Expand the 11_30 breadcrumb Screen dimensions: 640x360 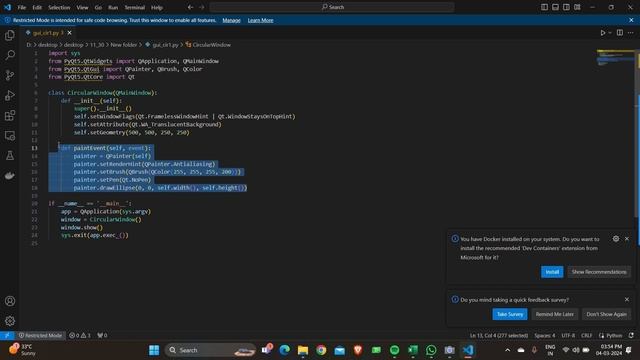point(97,45)
